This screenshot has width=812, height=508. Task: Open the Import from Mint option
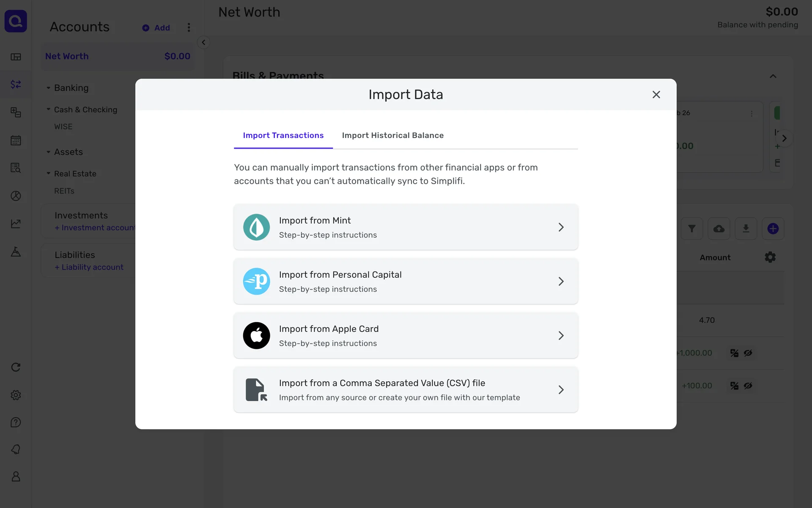[405, 227]
